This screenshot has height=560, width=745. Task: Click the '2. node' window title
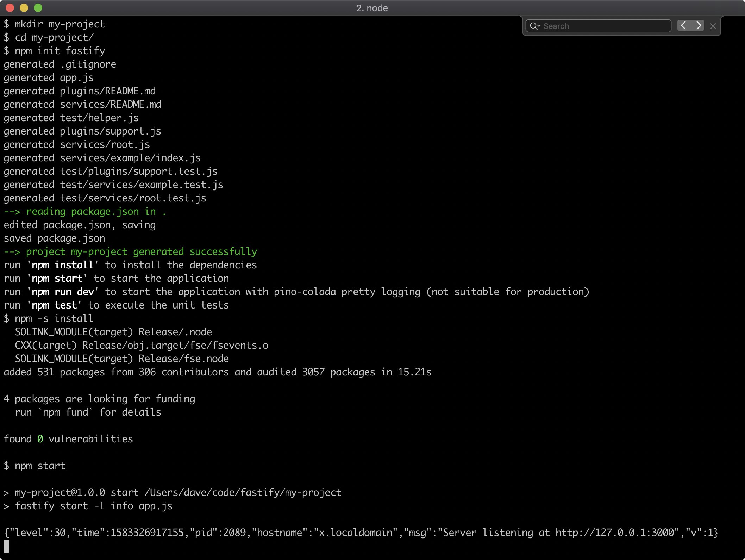coord(372,8)
